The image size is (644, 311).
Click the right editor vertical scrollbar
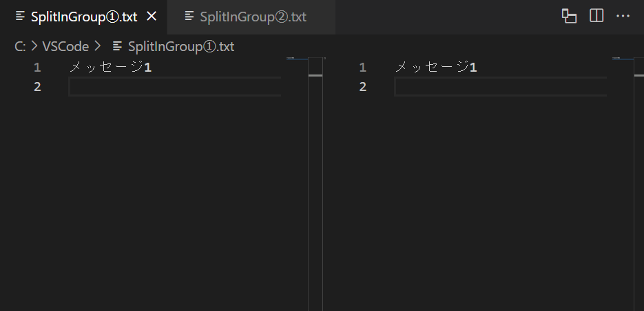point(639,184)
